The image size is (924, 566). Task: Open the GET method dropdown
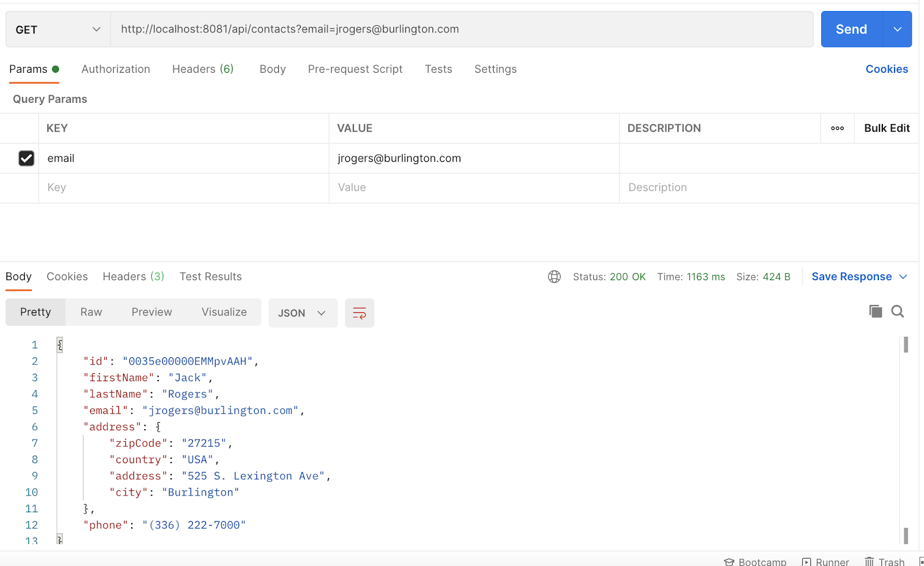[x=58, y=29]
